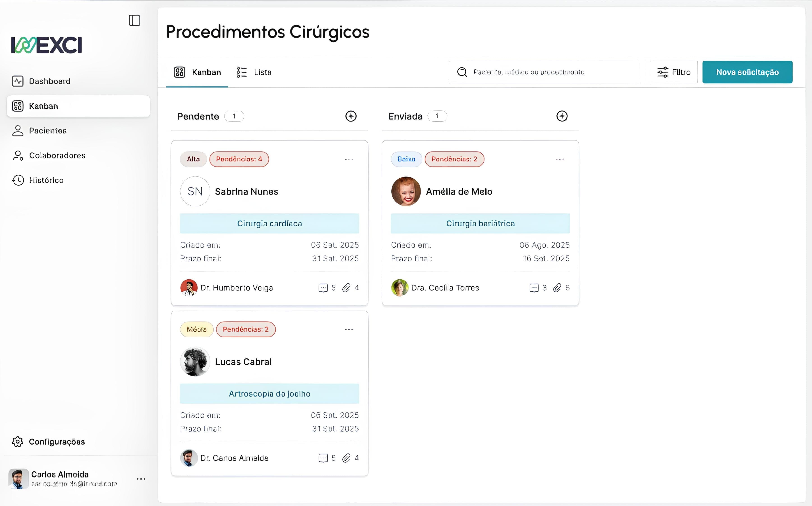Screen dimensions: 812x506
Task: Add card to Enviada column
Action: coord(562,116)
